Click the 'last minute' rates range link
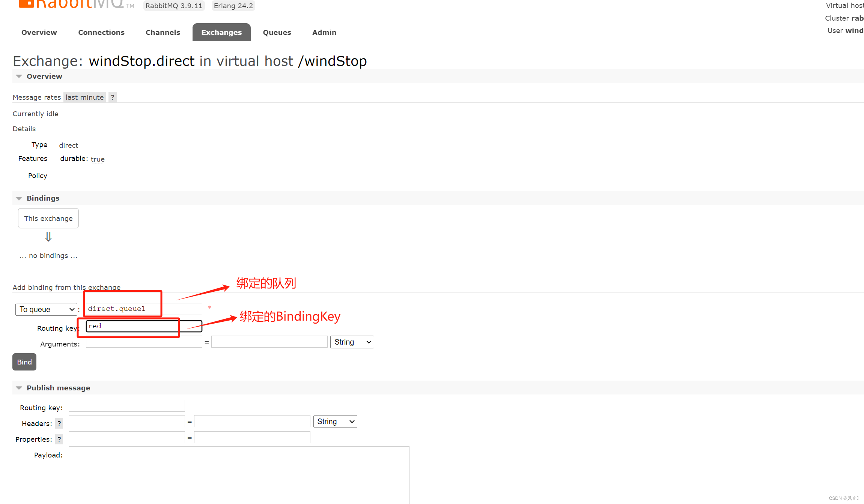The width and height of the screenshot is (864, 504). [x=84, y=97]
